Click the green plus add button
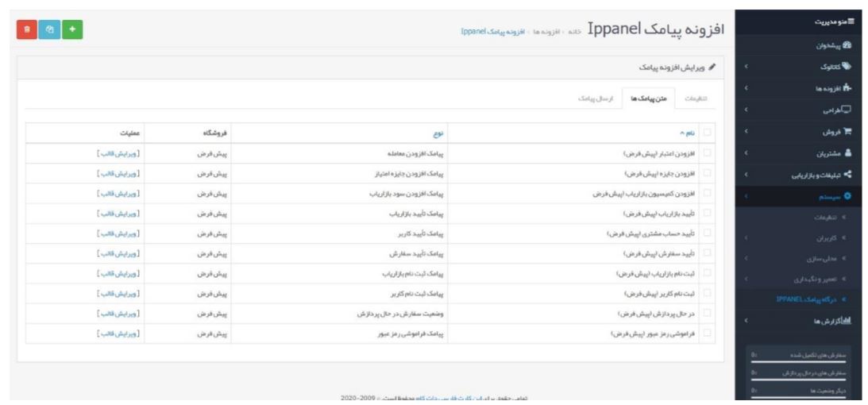Image resolution: width=868 pixels, height=405 pixels. click(72, 29)
